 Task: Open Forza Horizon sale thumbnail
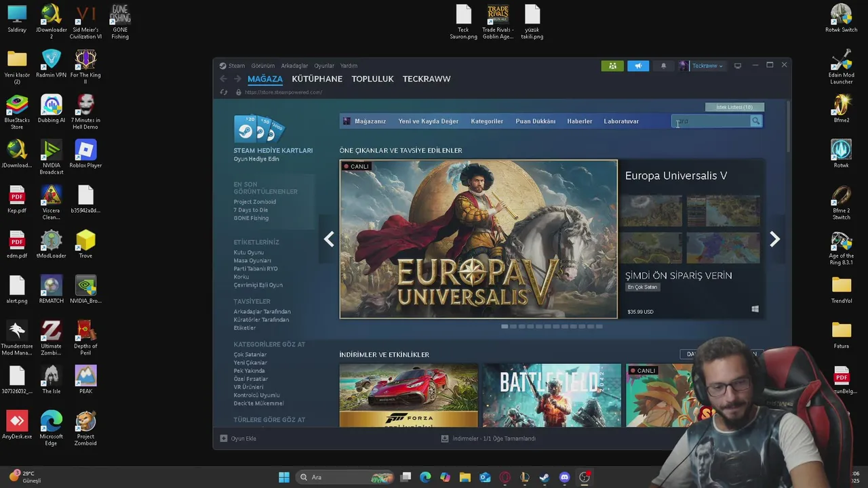coord(408,396)
